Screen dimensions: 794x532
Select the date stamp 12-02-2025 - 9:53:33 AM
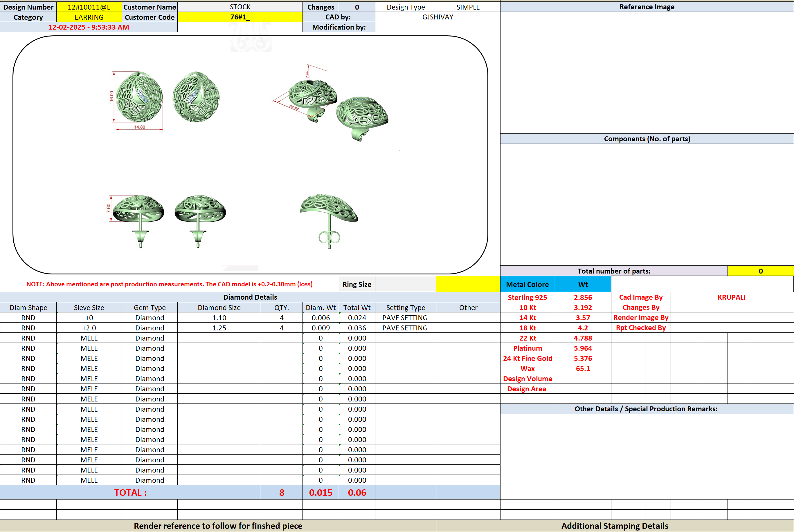pyautogui.click(x=89, y=27)
